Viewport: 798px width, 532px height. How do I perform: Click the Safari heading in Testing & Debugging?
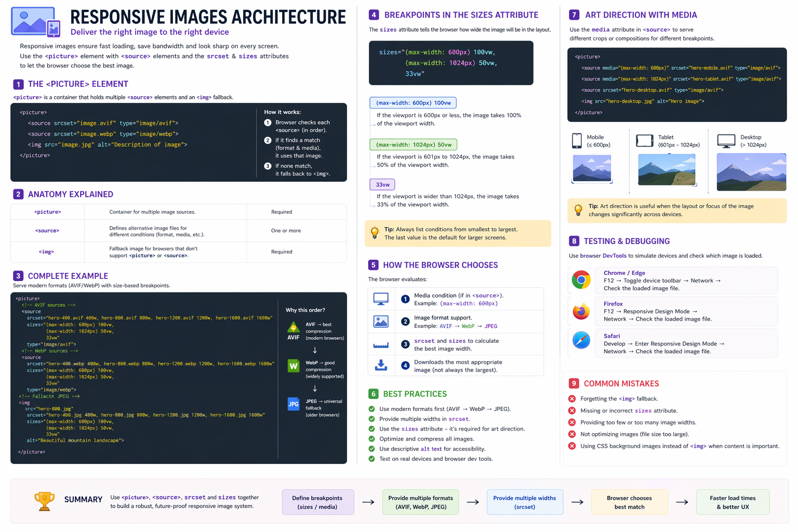point(611,336)
